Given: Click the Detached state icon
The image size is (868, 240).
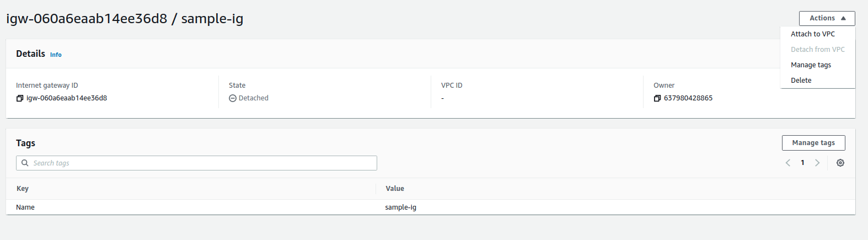Looking at the screenshot, I should pos(233,98).
